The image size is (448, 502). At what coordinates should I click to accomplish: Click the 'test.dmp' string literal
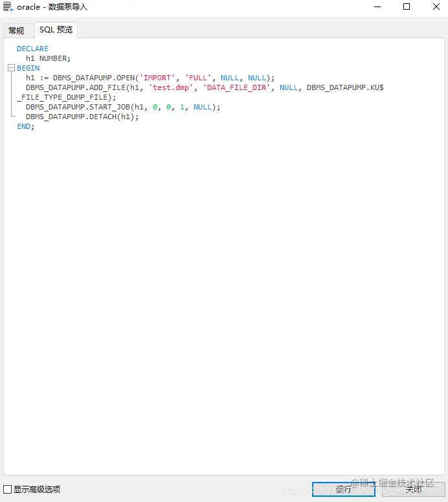pyautogui.click(x=171, y=87)
